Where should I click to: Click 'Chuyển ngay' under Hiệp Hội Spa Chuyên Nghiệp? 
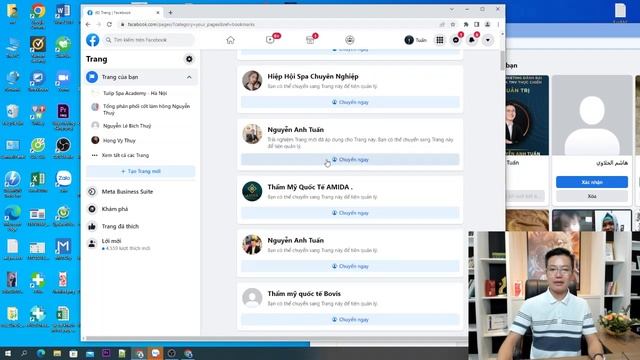(350, 102)
